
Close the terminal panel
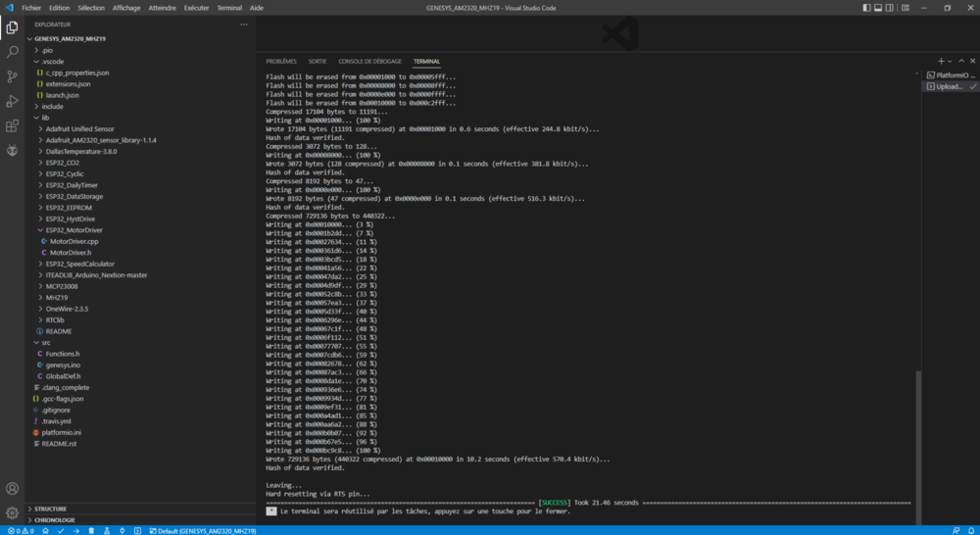pyautogui.click(x=972, y=62)
